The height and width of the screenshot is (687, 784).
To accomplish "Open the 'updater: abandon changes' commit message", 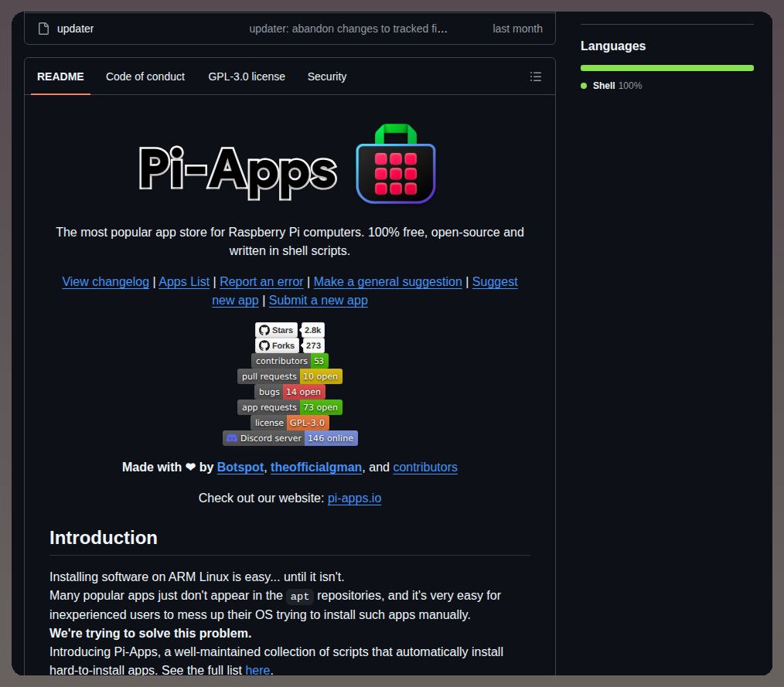I will pyautogui.click(x=349, y=29).
